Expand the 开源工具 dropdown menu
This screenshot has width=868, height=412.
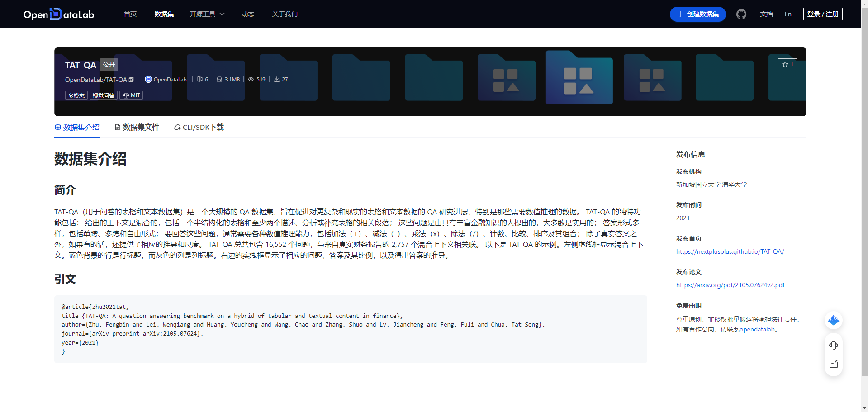click(x=207, y=14)
